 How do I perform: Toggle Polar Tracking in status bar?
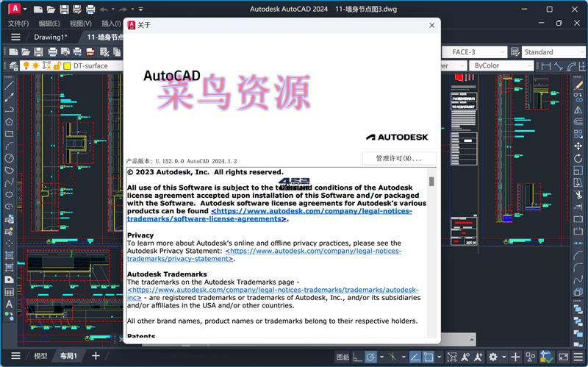click(x=370, y=357)
